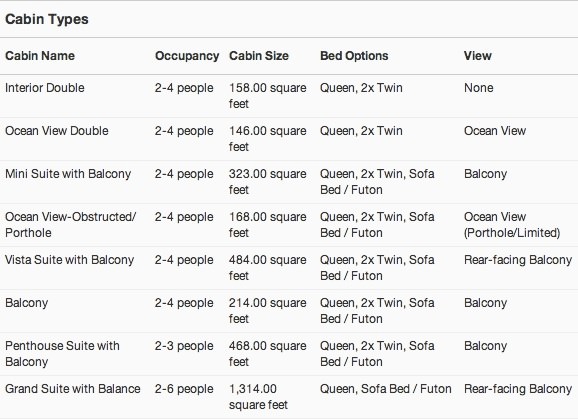Screen dimensions: 578x419
Task: Click the Occupancy column header
Action: 187,56
